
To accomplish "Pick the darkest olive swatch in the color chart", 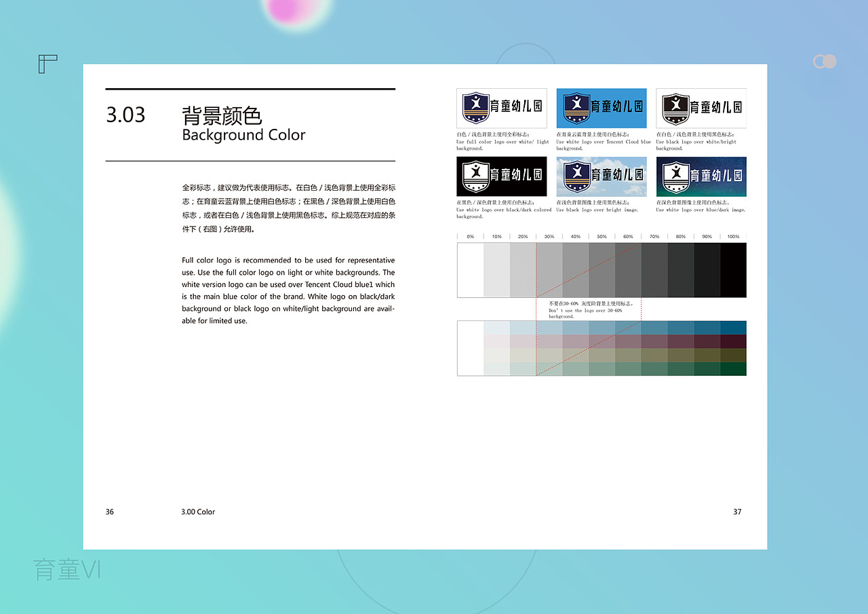I will tap(733, 355).
